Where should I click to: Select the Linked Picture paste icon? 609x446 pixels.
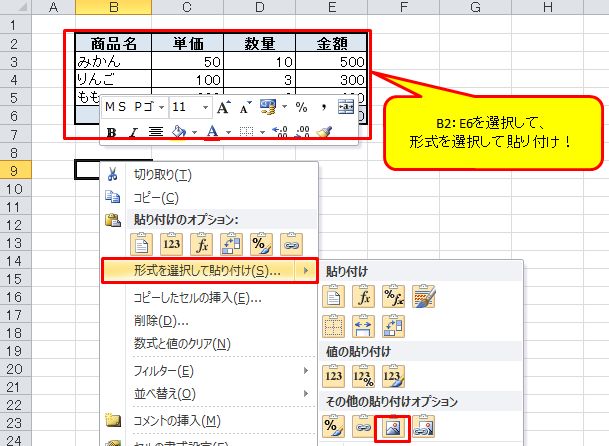click(424, 427)
